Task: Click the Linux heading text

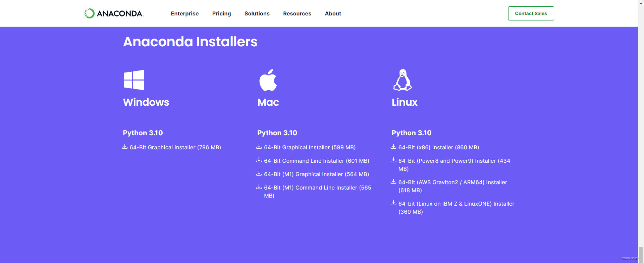Action: tap(405, 102)
